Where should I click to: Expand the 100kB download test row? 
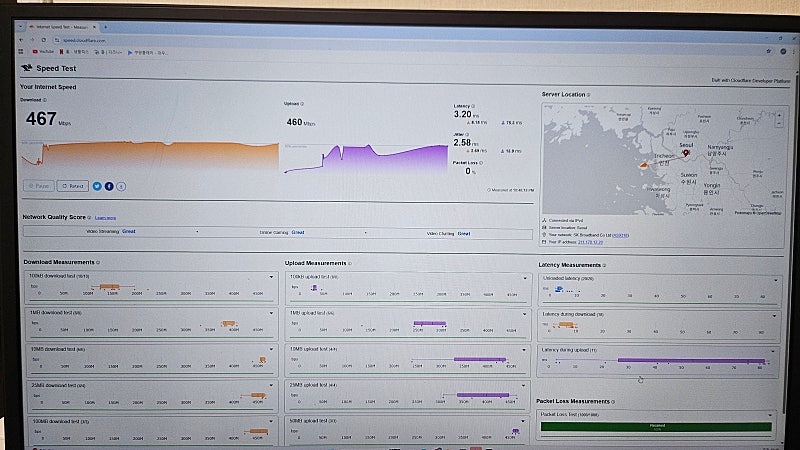270,276
